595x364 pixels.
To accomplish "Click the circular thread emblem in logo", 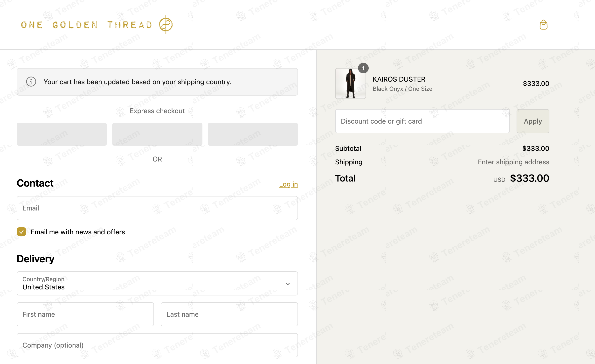I will pyautogui.click(x=166, y=25).
